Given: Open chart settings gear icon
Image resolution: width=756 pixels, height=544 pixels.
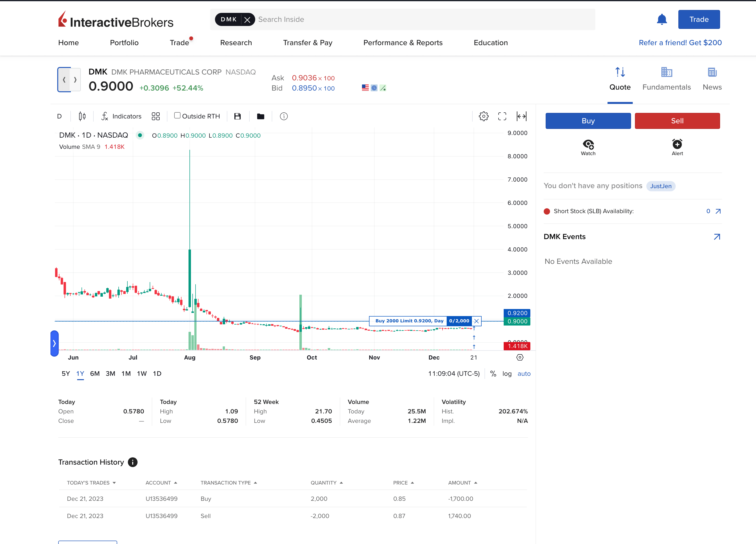Looking at the screenshot, I should tap(483, 116).
